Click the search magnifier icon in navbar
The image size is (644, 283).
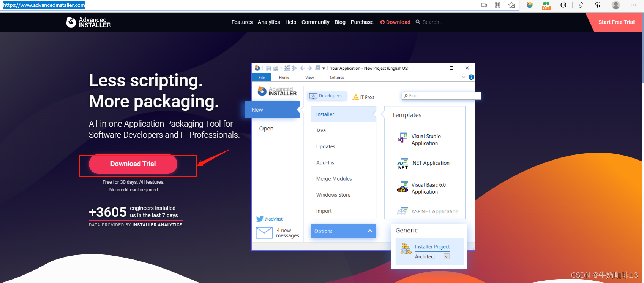pyautogui.click(x=418, y=22)
